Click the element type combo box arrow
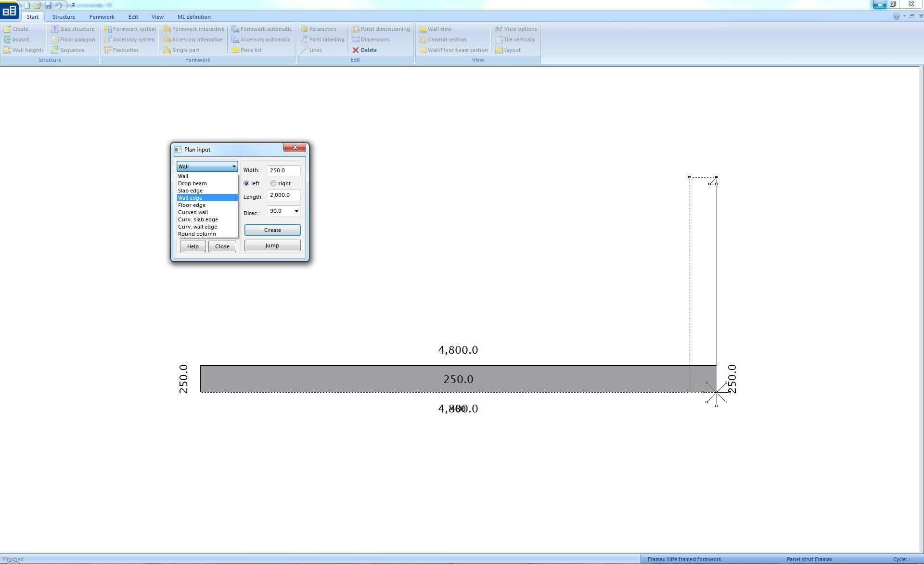Screen dimensions: 924x564 [x=234, y=167]
